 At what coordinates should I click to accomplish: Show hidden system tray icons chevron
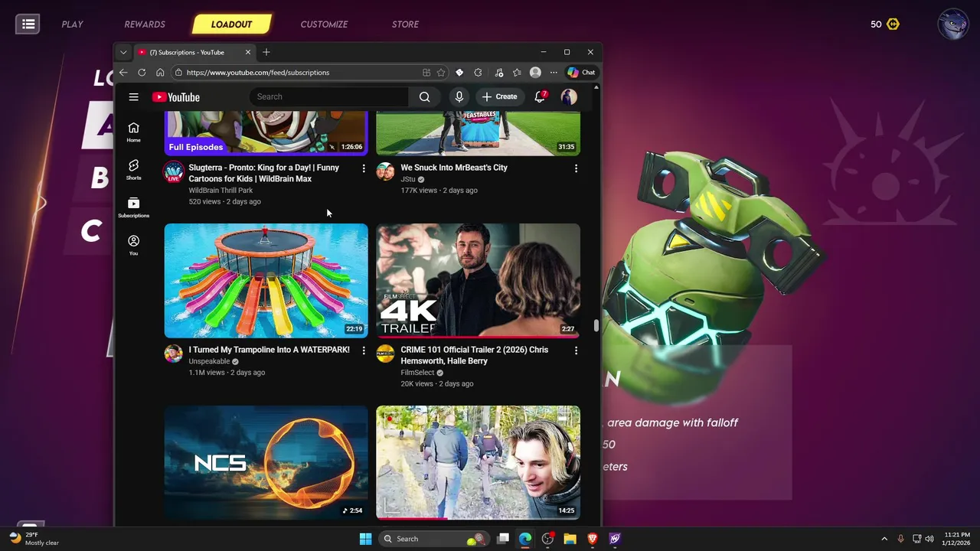pyautogui.click(x=884, y=539)
